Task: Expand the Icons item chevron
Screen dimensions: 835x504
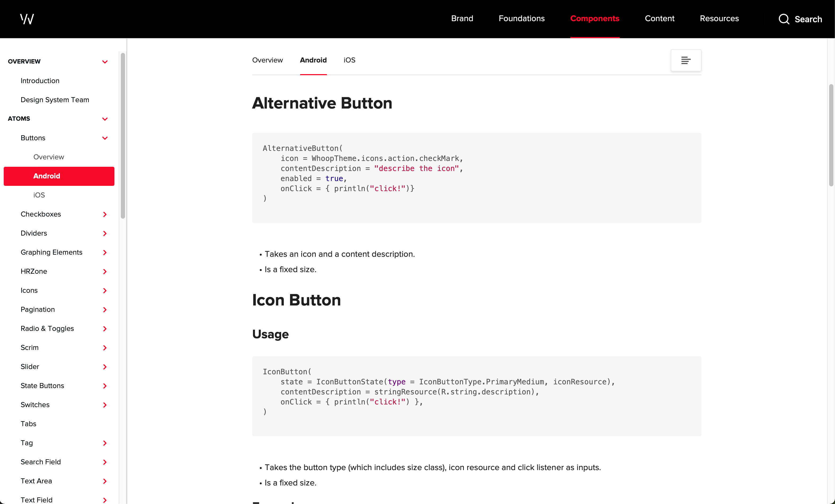Action: pos(105,290)
